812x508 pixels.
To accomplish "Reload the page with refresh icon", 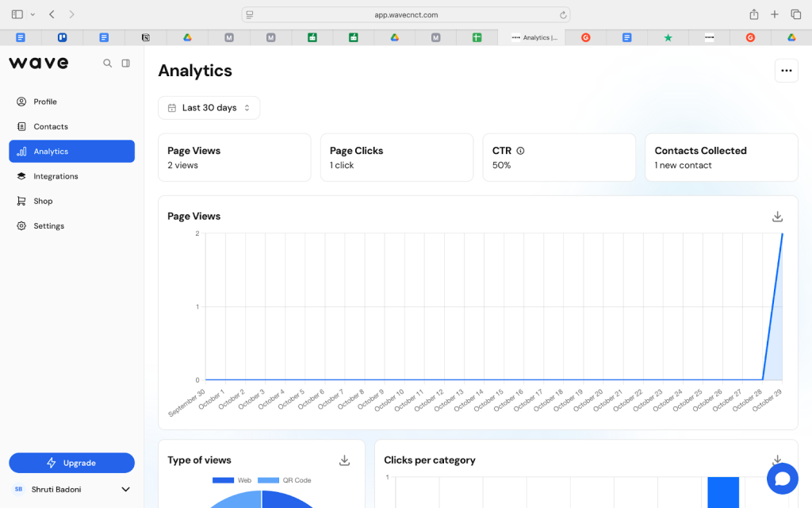I will (x=563, y=14).
